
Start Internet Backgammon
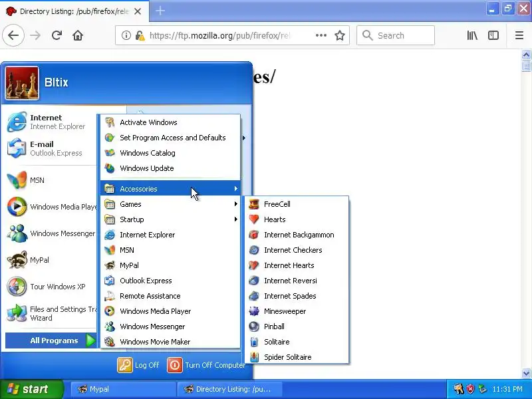pyautogui.click(x=297, y=235)
